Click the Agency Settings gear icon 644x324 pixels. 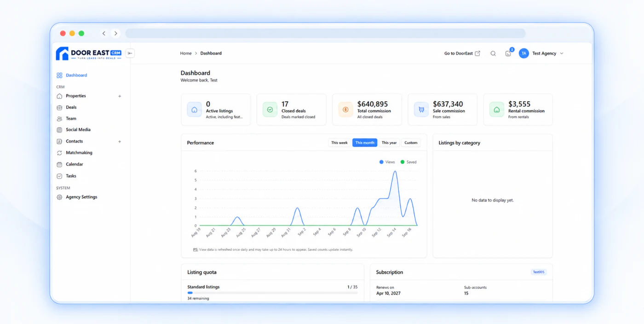point(59,197)
